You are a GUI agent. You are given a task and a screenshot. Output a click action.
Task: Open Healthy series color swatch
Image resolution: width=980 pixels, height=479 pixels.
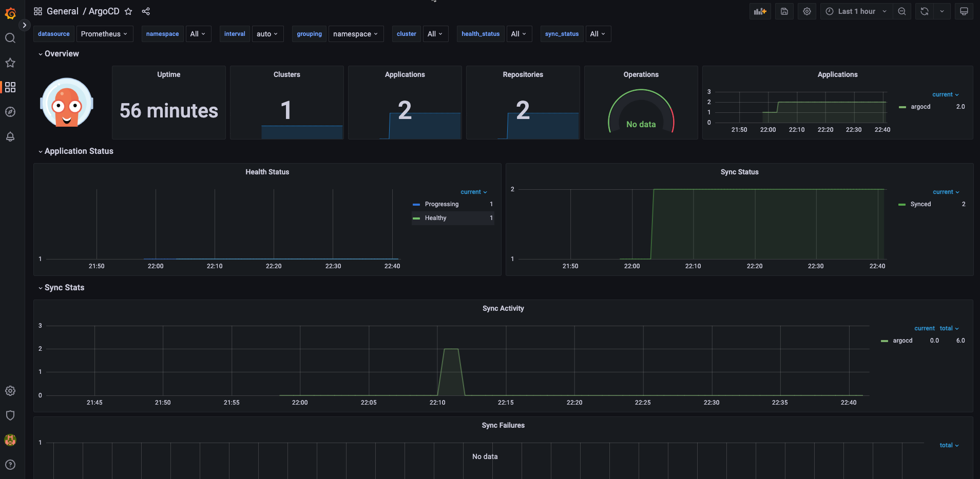tap(416, 218)
